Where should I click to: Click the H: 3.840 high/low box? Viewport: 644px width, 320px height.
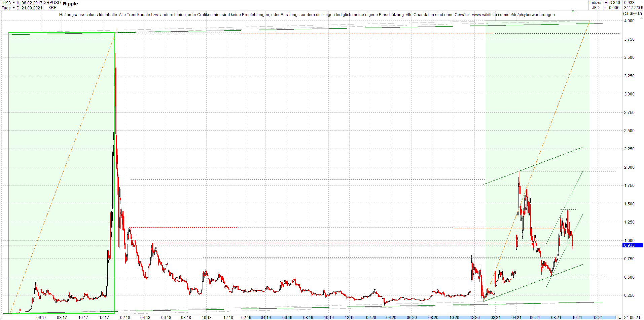pyautogui.click(x=612, y=5)
